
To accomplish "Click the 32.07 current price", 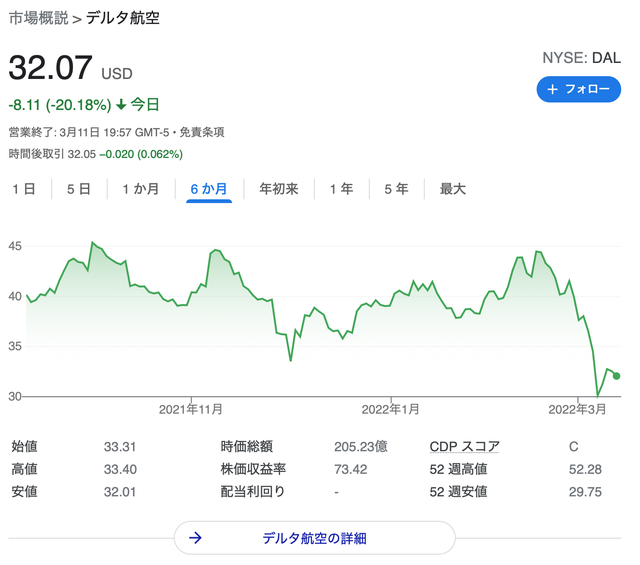I will (x=51, y=67).
